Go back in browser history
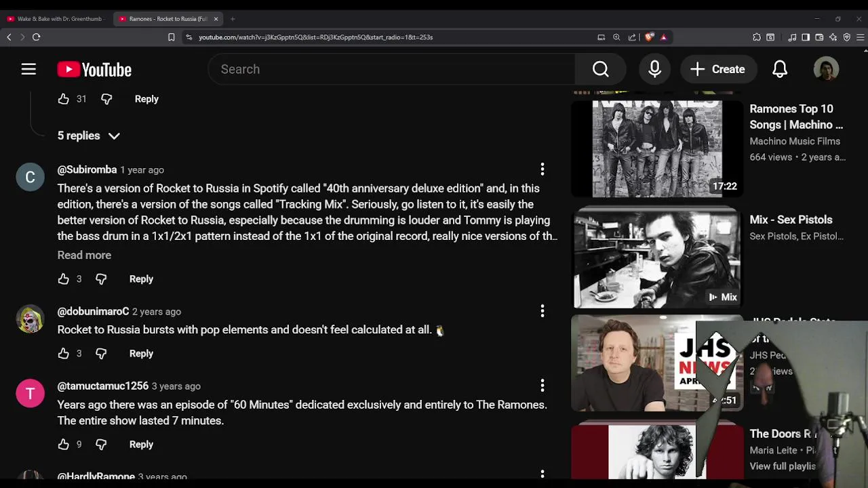 [x=9, y=37]
